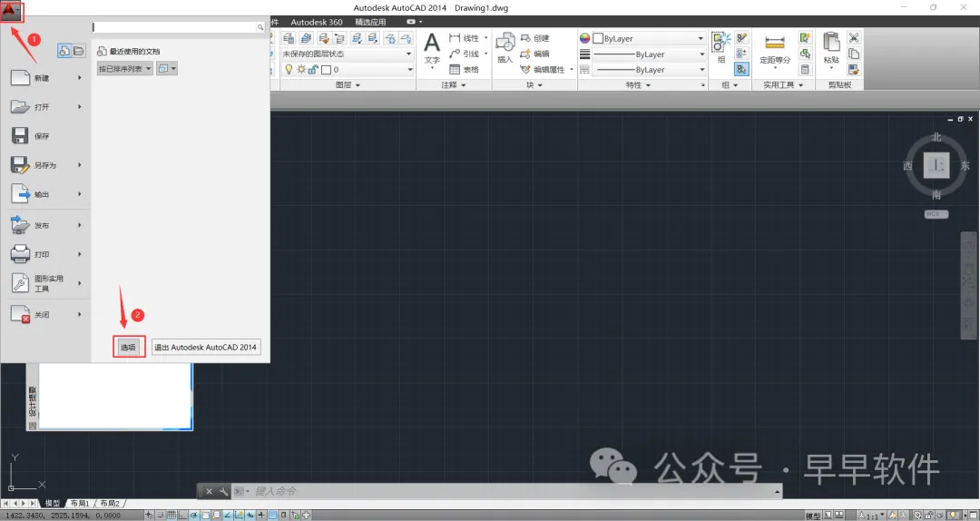This screenshot has width=980, height=521.
Task: Open the command line customize wrench icon
Action: coord(223,492)
